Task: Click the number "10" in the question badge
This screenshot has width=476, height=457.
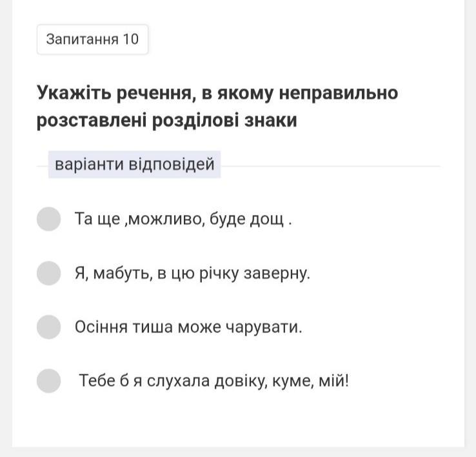Action: coord(130,39)
